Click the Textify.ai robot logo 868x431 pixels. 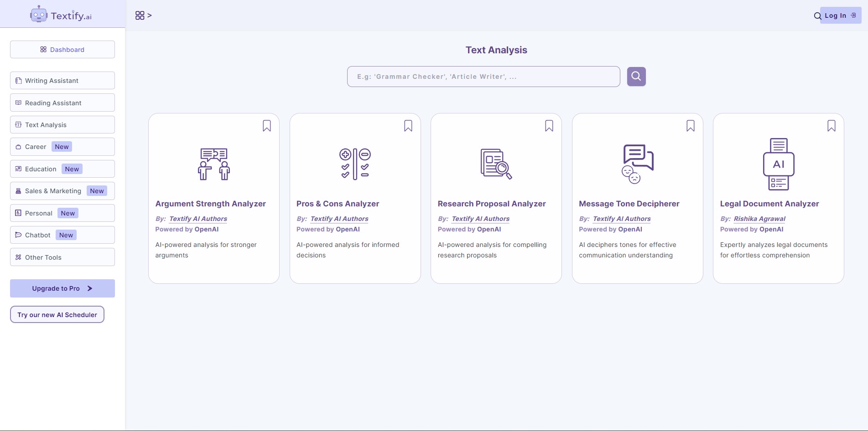tap(39, 15)
